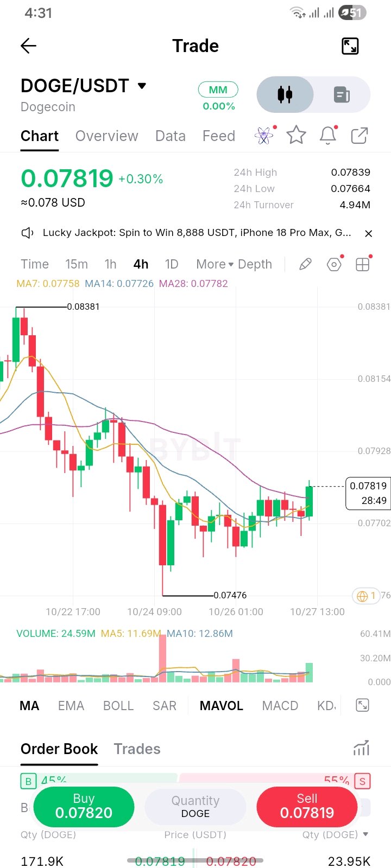The image size is (391, 868).
Task: Tap the large green price 0.07819
Action: [67, 178]
